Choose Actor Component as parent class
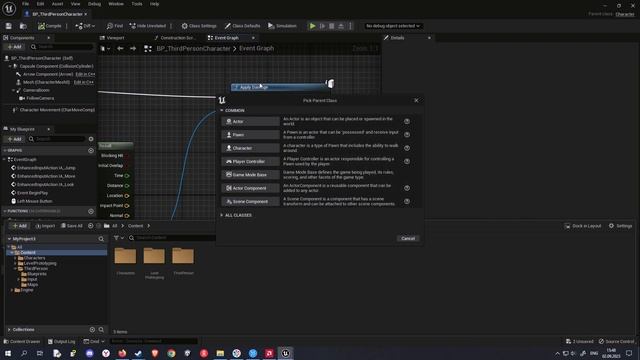The height and width of the screenshot is (360, 640). coord(251,188)
